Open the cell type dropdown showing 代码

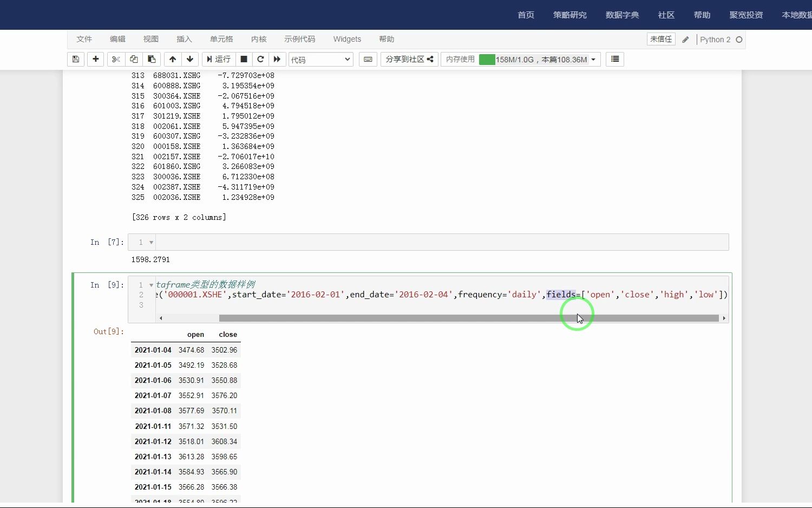tap(320, 60)
